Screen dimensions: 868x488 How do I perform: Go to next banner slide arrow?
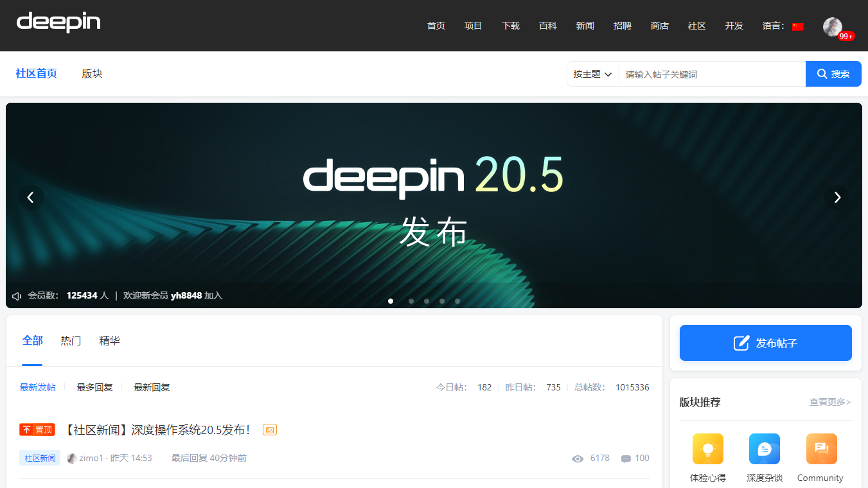pyautogui.click(x=837, y=198)
